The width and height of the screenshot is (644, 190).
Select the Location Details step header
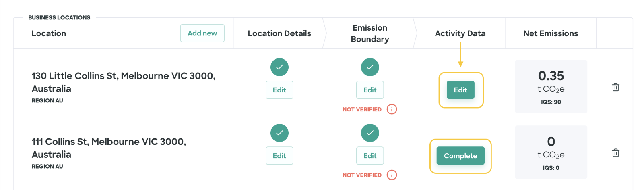click(279, 33)
